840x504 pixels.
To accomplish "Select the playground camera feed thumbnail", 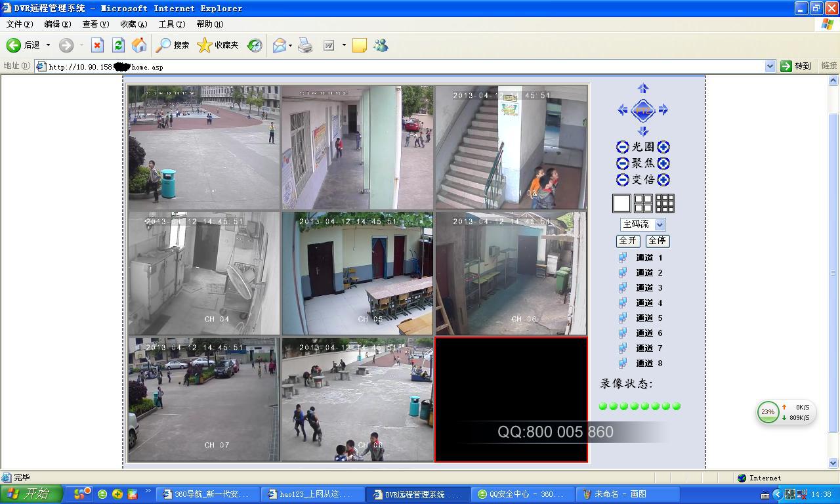I will click(x=204, y=147).
